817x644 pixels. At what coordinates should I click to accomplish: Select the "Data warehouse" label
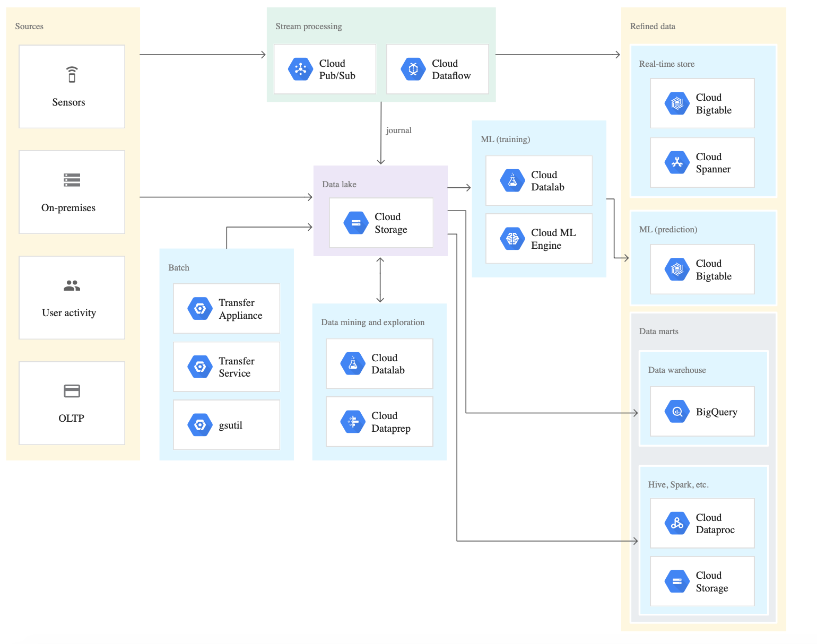click(x=677, y=370)
